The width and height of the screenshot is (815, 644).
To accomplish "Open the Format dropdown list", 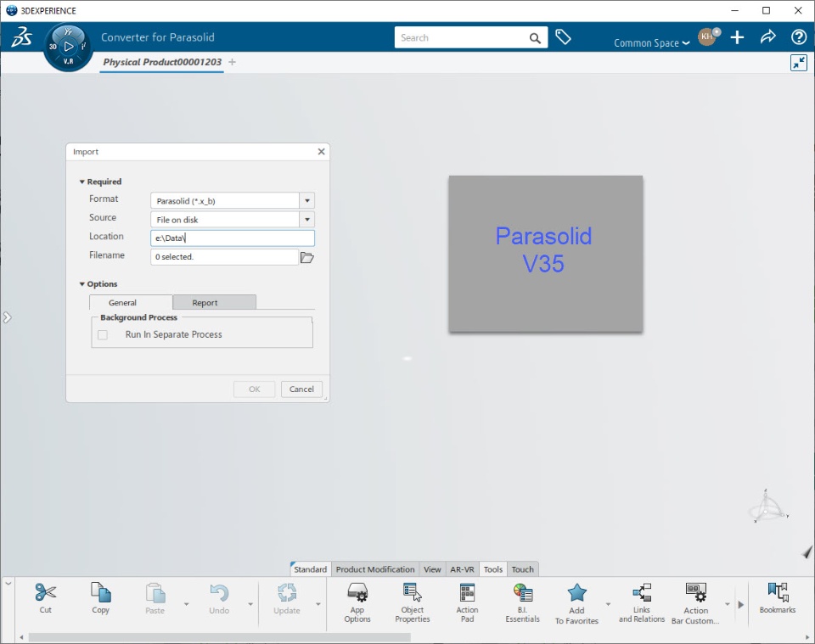I will pyautogui.click(x=307, y=200).
